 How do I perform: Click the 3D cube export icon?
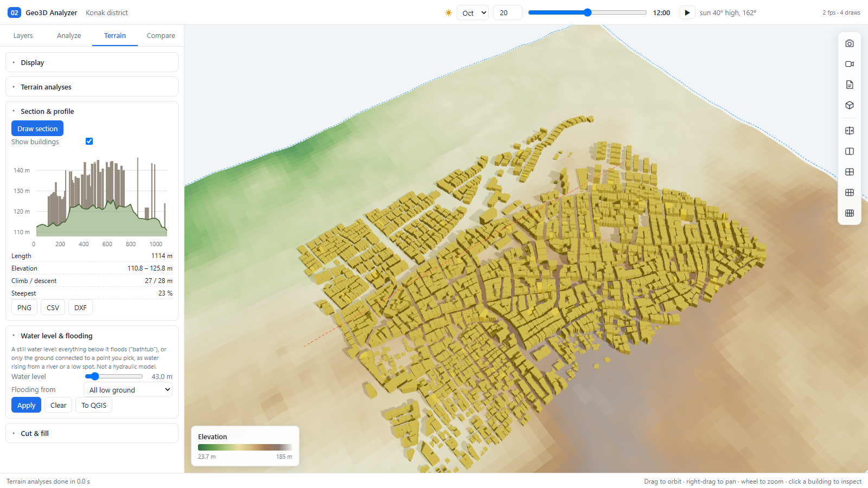[850, 105]
